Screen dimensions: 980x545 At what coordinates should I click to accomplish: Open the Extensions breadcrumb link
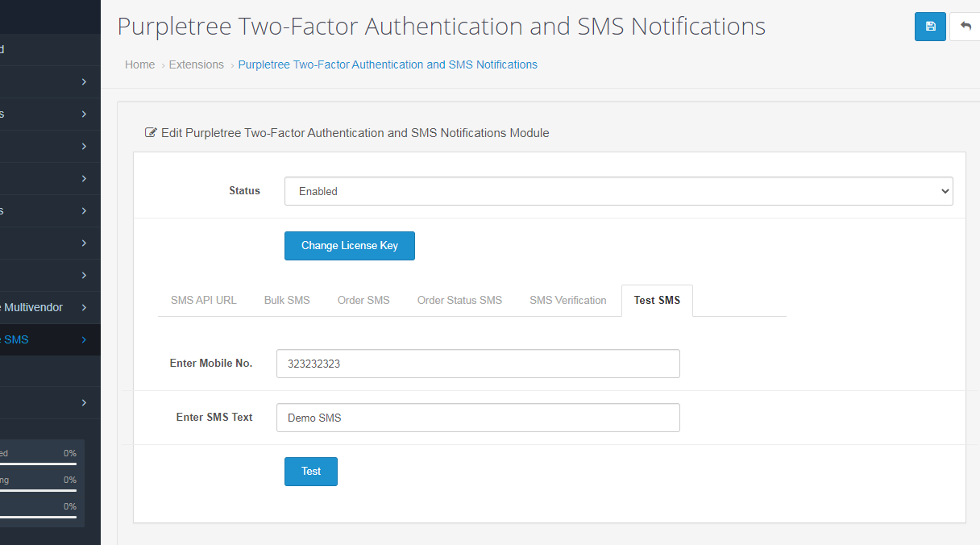pyautogui.click(x=197, y=64)
